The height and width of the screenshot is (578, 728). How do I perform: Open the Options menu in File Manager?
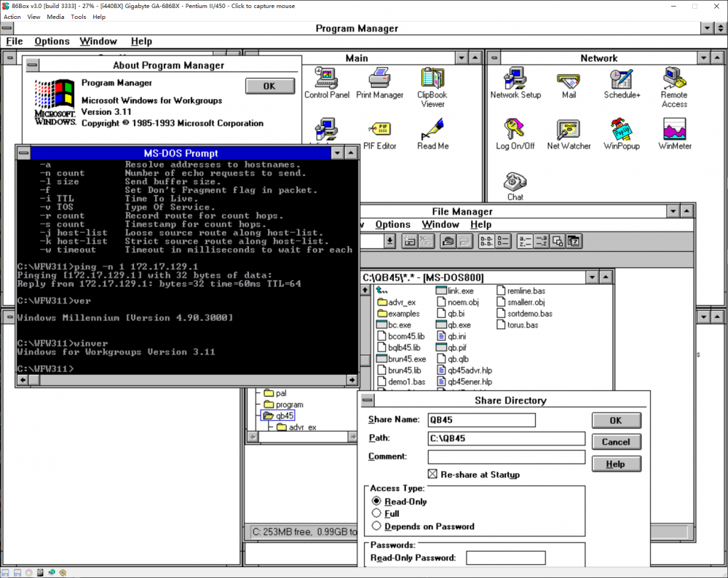(392, 224)
